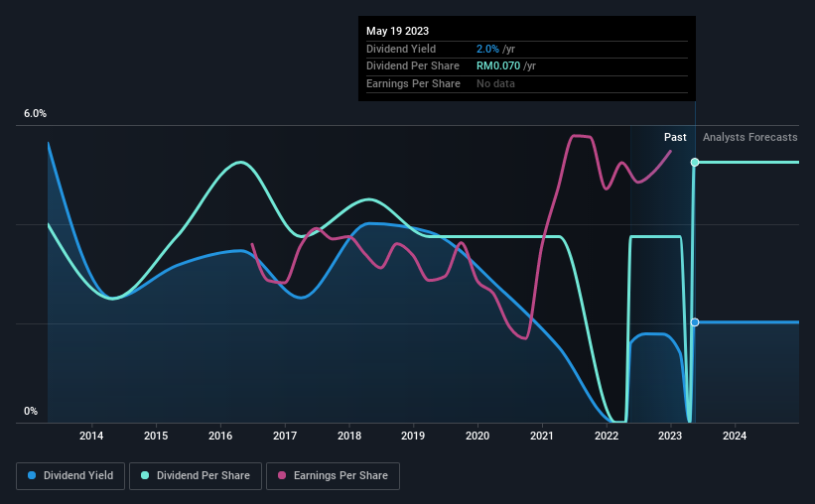815x504 pixels.
Task: Toggle the Dividend Yield legend button
Action: tap(70, 476)
